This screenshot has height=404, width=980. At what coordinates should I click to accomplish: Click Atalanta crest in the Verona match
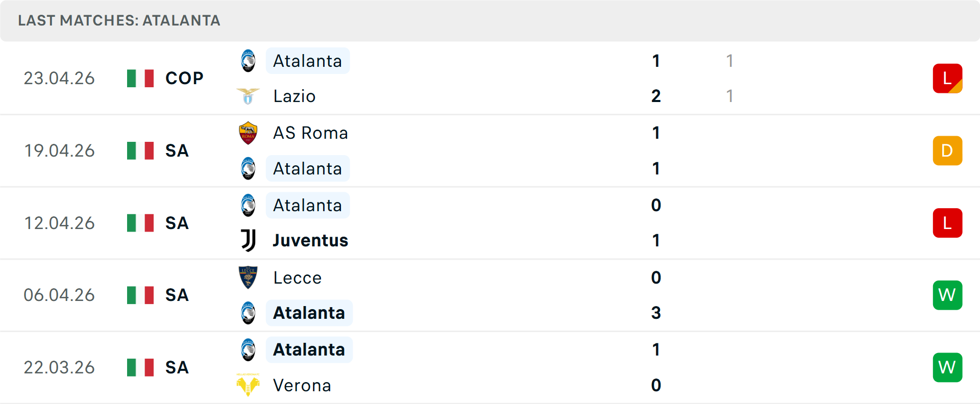[x=248, y=349]
